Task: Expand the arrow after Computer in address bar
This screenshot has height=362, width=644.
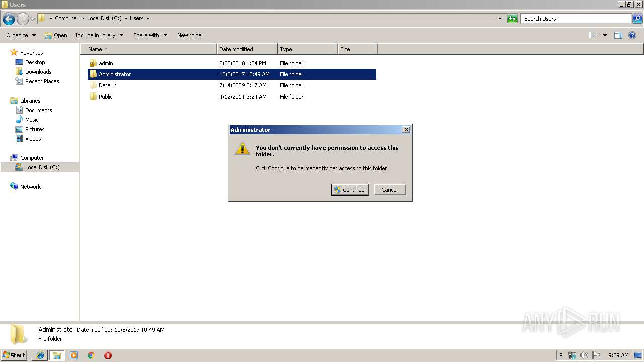Action: pyautogui.click(x=83, y=18)
